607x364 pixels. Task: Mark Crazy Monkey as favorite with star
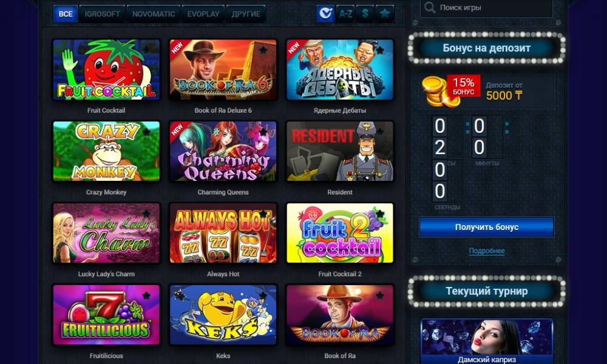coord(146,132)
